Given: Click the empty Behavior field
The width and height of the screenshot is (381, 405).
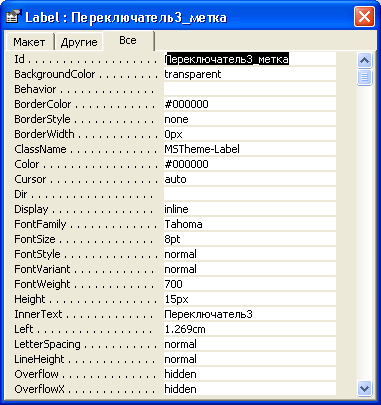Looking at the screenshot, I should (x=250, y=89).
